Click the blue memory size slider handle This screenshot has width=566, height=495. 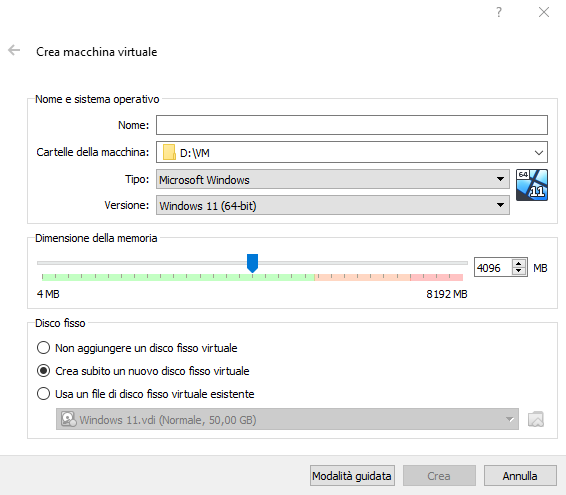[252, 263]
